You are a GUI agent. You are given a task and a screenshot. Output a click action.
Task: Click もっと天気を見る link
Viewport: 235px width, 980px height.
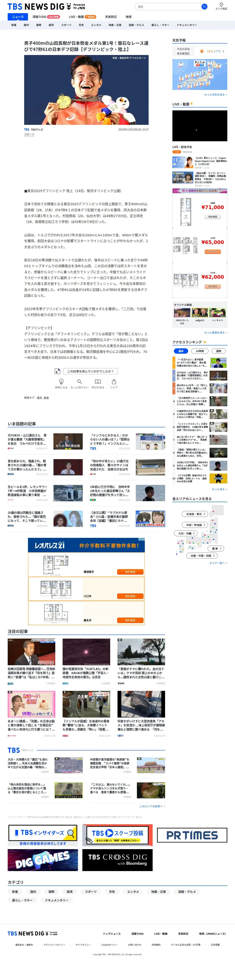pyautogui.click(x=216, y=95)
